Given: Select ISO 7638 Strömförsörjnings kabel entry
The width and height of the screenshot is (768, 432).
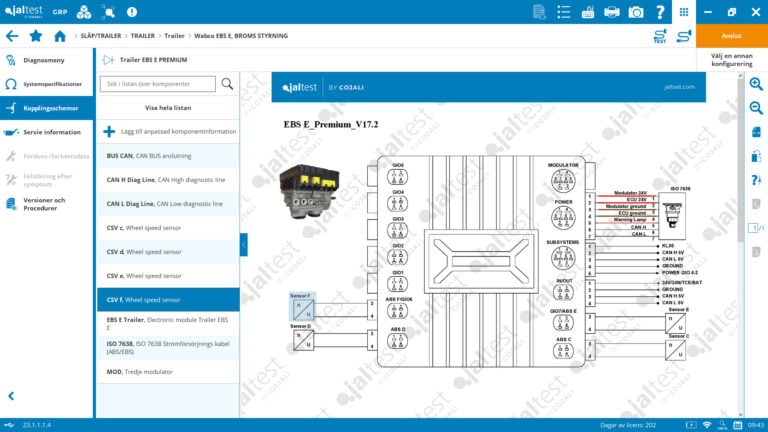Looking at the screenshot, I should click(x=168, y=348).
